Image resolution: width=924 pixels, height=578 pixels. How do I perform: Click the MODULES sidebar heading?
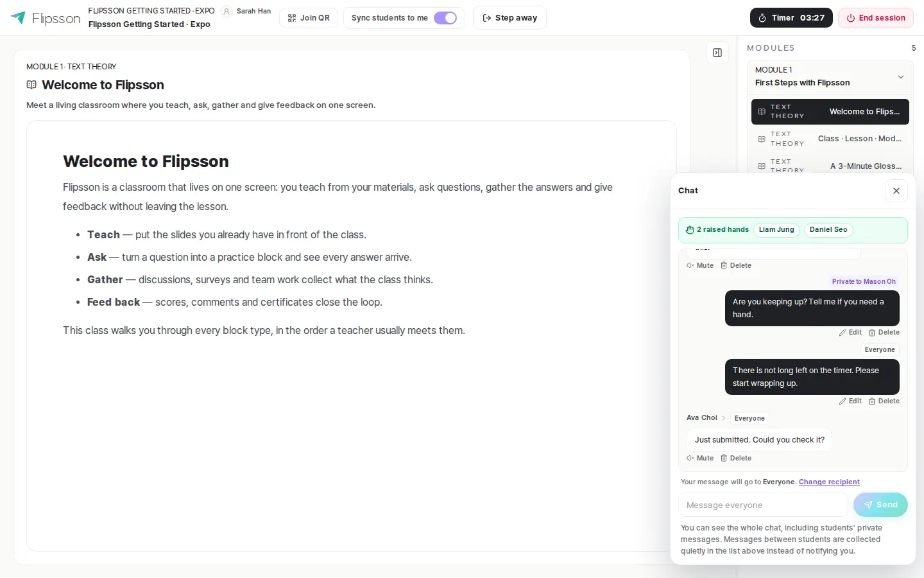coord(771,48)
